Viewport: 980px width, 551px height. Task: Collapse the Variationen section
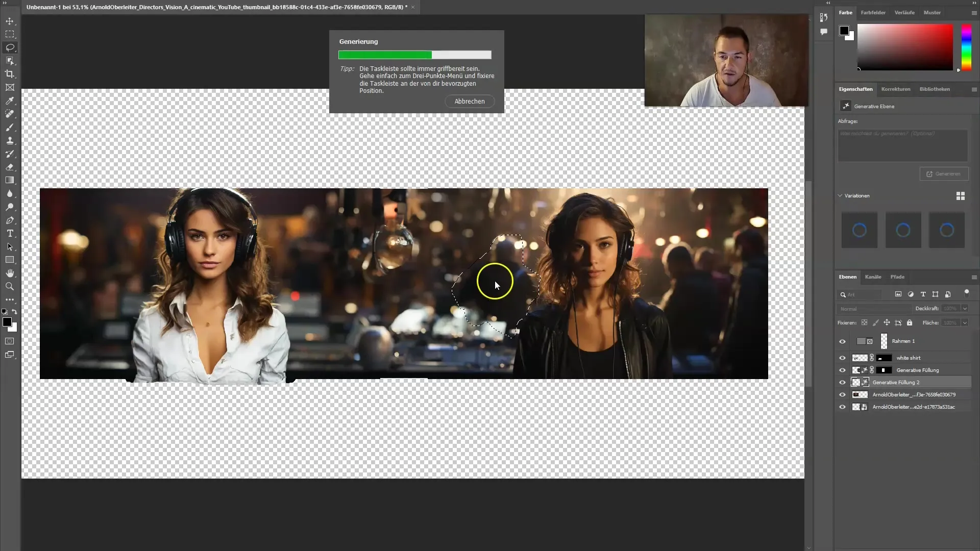point(840,196)
